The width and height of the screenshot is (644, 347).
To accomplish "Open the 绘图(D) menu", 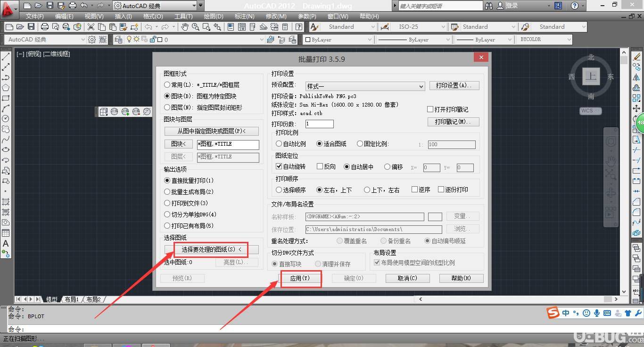I will click(214, 16).
